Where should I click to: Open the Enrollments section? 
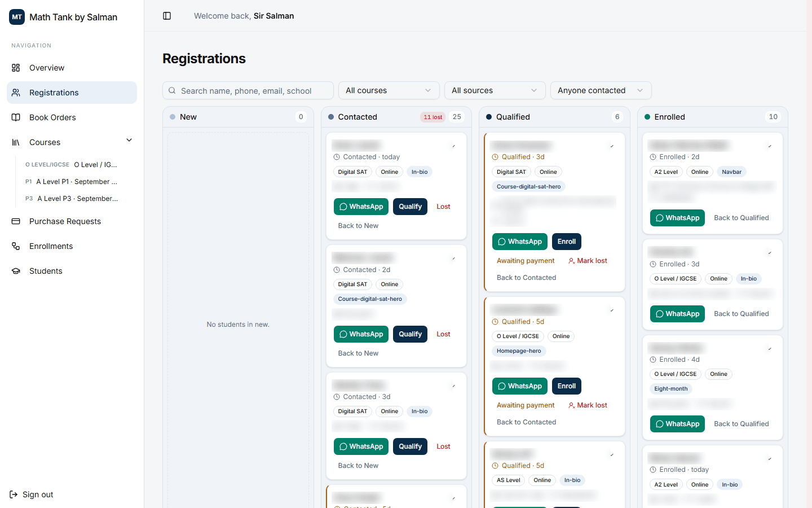coord(72,246)
